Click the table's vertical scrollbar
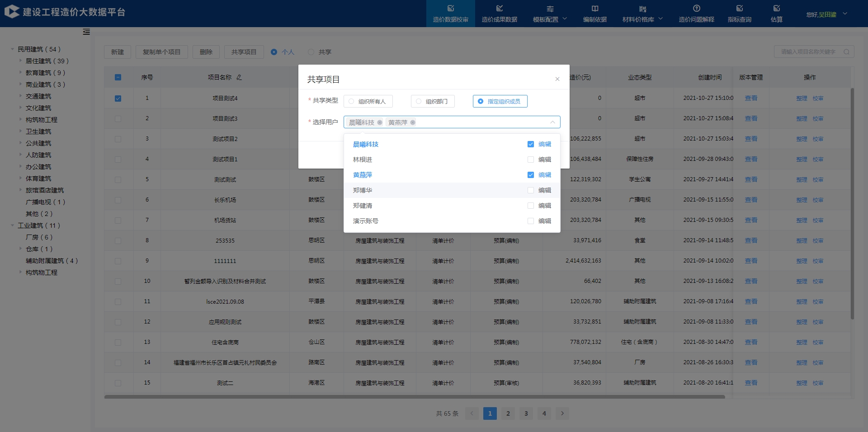The width and height of the screenshot is (868, 432). pyautogui.click(x=852, y=203)
